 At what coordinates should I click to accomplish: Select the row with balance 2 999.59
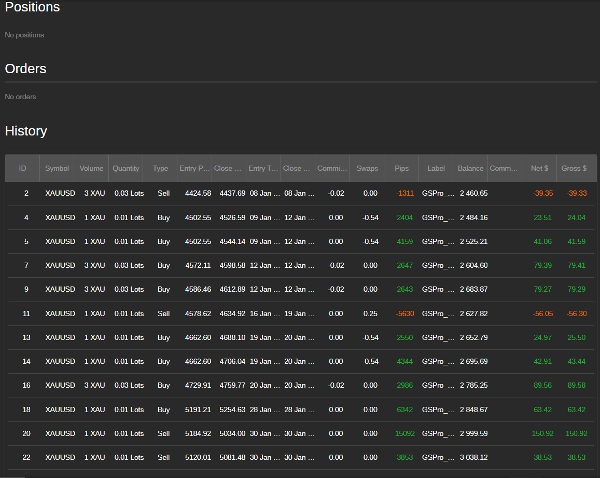click(x=302, y=434)
